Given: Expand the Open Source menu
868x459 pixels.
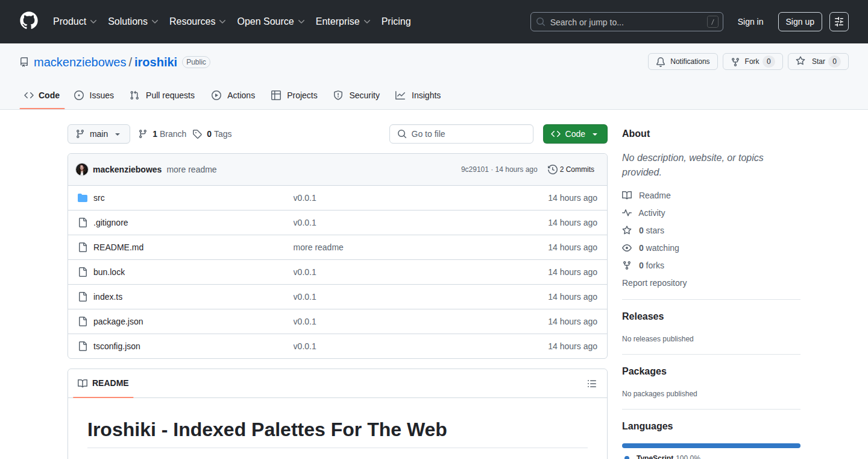Looking at the screenshot, I should [x=271, y=22].
